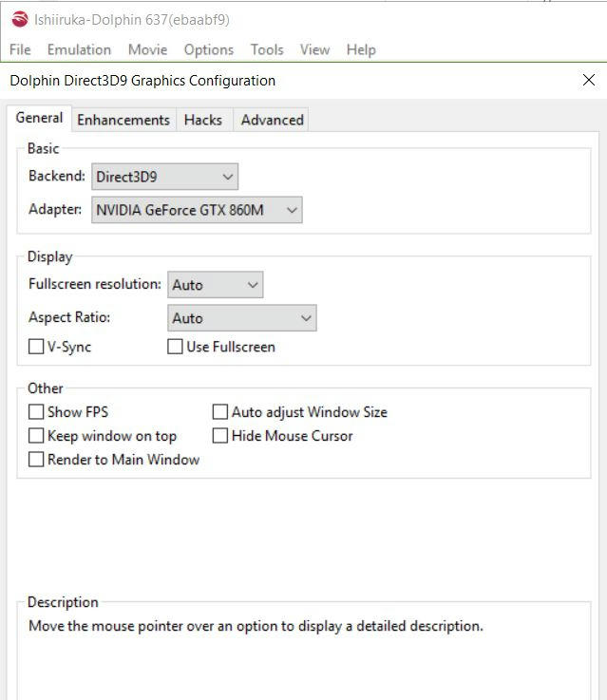This screenshot has height=700, width=607.
Task: Enable Keep window on top
Action: [x=37, y=436]
